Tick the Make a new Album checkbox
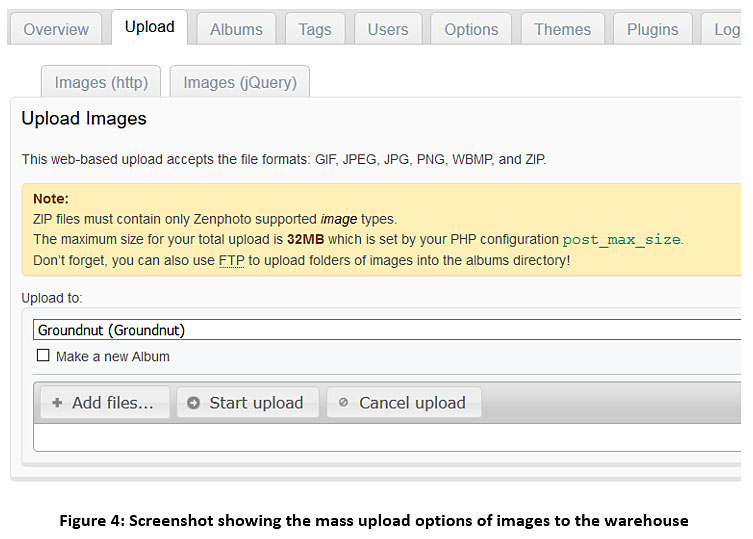This screenshot has width=753, height=539. coord(43,356)
